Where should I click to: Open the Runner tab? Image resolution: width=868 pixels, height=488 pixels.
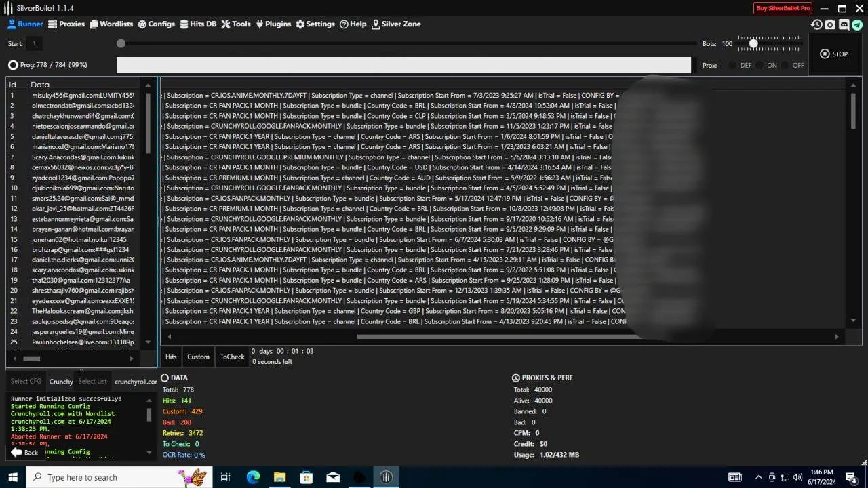[25, 24]
